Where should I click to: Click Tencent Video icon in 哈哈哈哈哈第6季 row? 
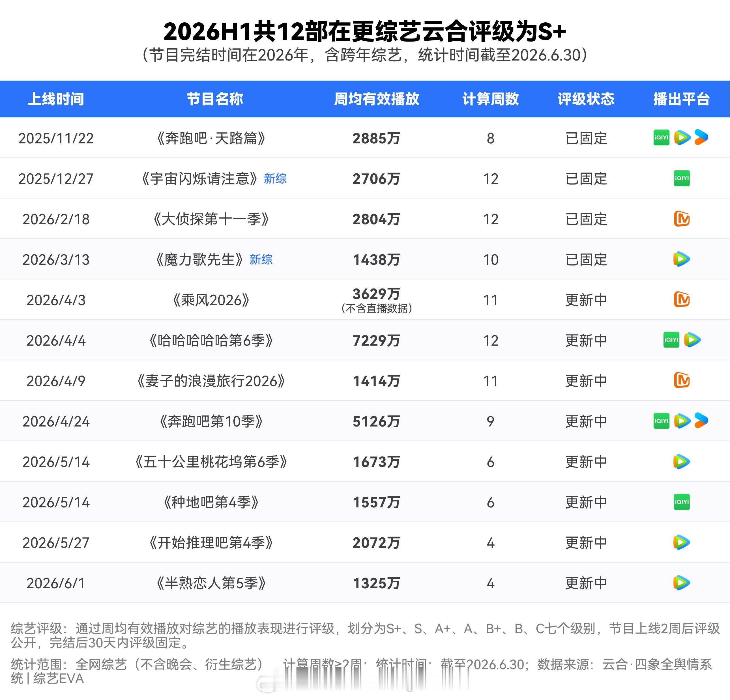[692, 340]
